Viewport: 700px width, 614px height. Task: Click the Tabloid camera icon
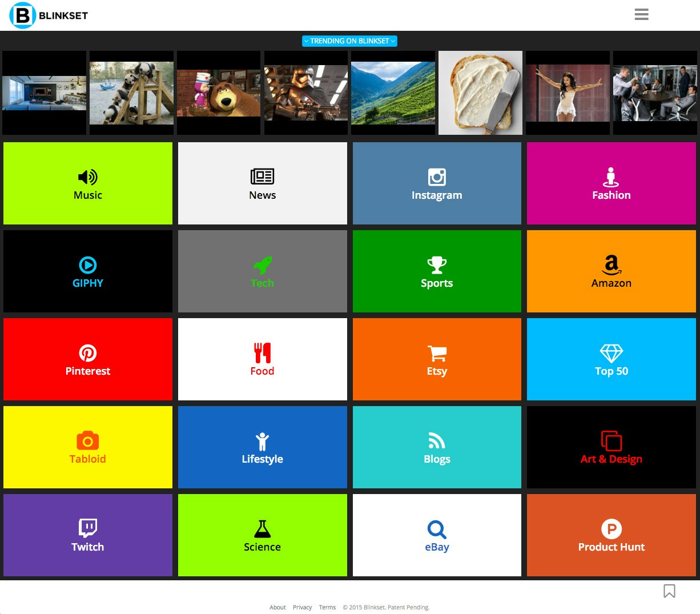88,441
